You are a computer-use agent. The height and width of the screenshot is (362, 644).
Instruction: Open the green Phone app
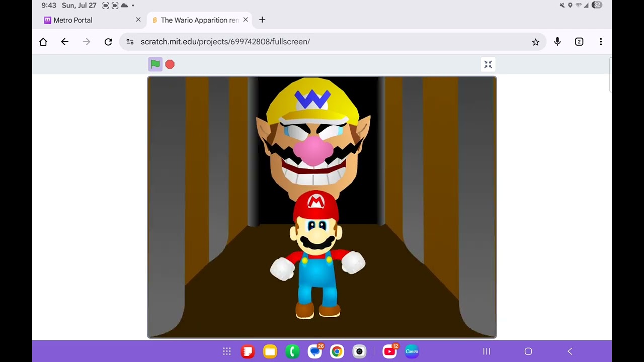[292, 351]
